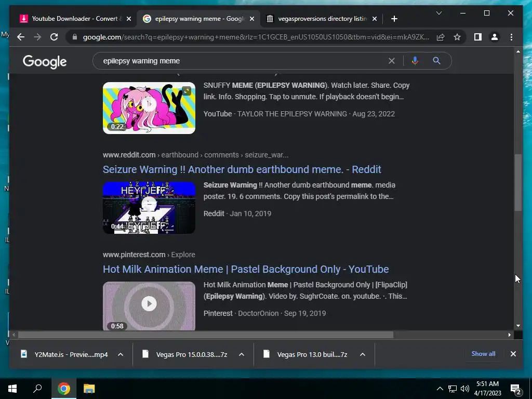The height and width of the screenshot is (399, 532).
Task: Click the www.pinterest.com Explore breadcrumb
Action: 149,255
